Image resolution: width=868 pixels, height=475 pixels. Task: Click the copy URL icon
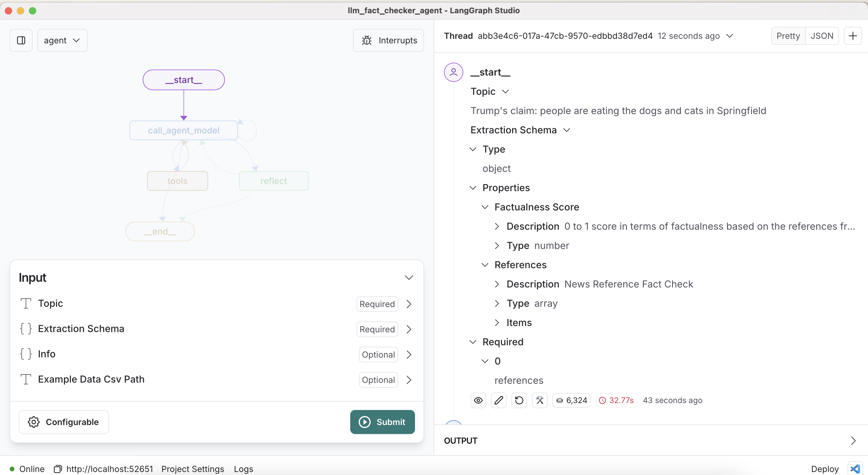(58, 469)
